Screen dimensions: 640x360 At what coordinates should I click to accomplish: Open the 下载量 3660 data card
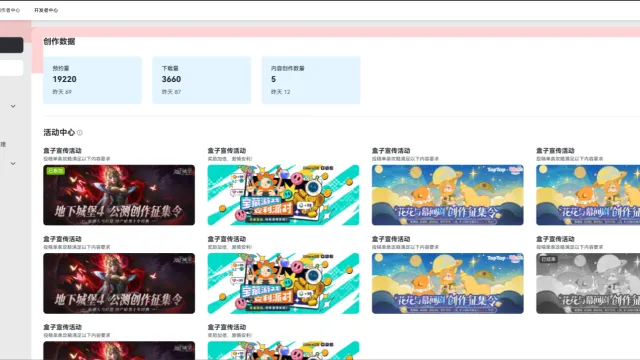[x=202, y=80]
